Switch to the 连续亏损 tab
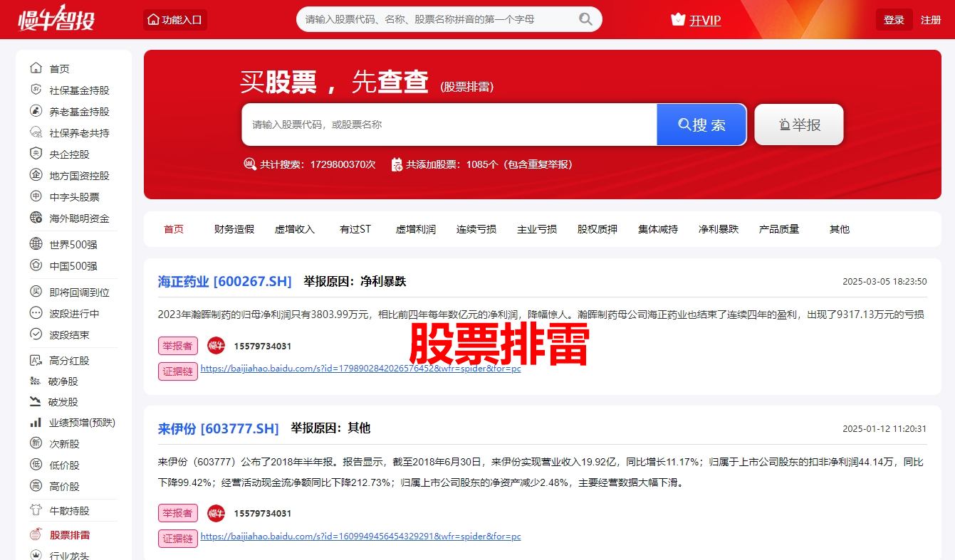 [x=476, y=229]
